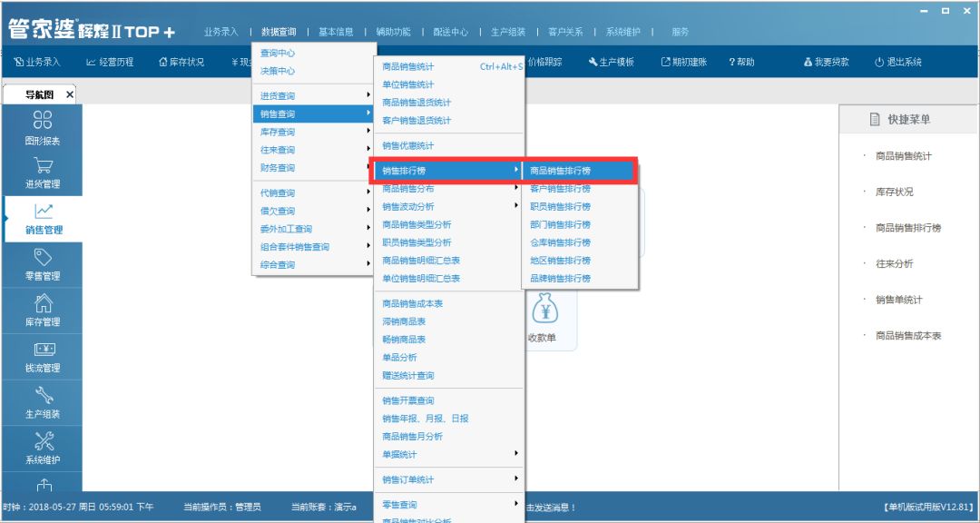Open the 基本信息 top menu
This screenshot has width=980, height=523.
336,32
